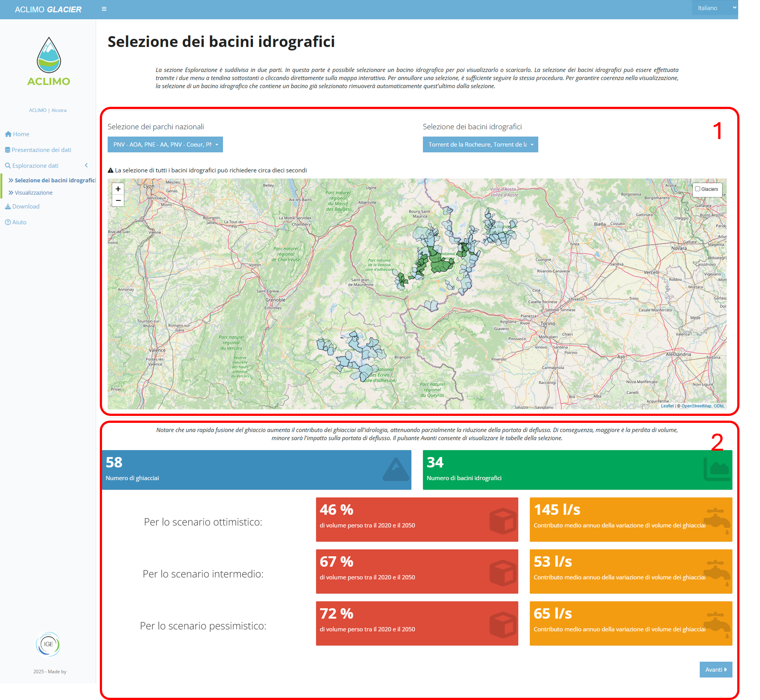The image size is (760, 700).
Task: Click the IGE logo in sidebar
Action: [x=48, y=644]
